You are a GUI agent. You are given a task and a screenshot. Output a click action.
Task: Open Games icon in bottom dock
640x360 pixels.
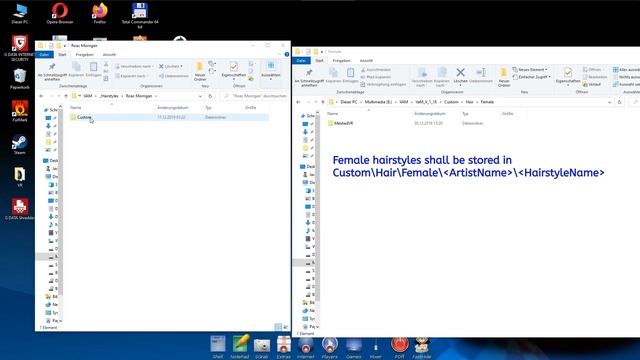(x=353, y=347)
